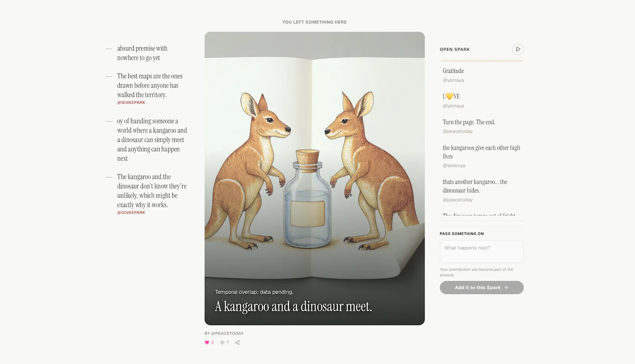Open @peacetoday handle under 'dinousaur hides'

click(x=458, y=200)
